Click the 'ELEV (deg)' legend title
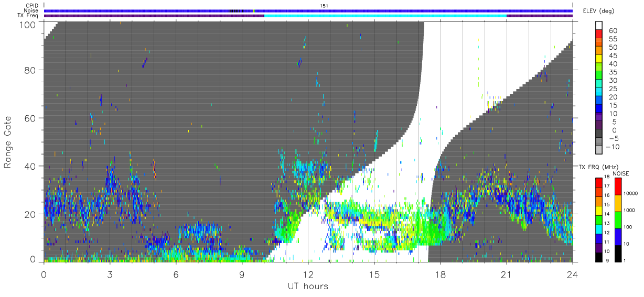The width and height of the screenshot is (644, 297). pos(599,11)
